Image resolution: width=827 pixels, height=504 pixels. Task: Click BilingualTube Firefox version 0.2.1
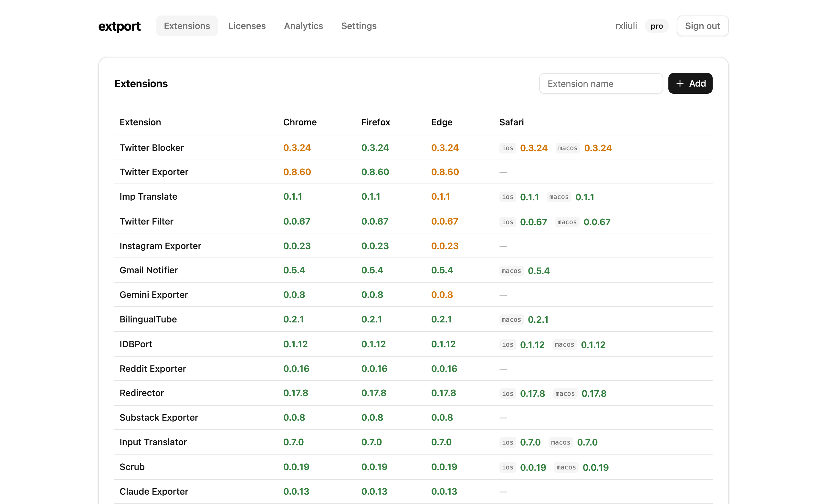pyautogui.click(x=371, y=319)
